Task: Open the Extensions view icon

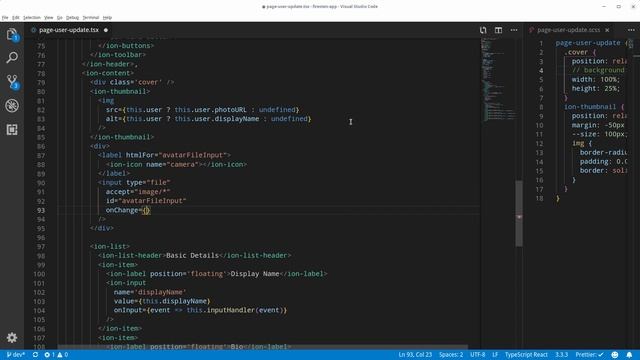Action: pyautogui.click(x=12, y=129)
